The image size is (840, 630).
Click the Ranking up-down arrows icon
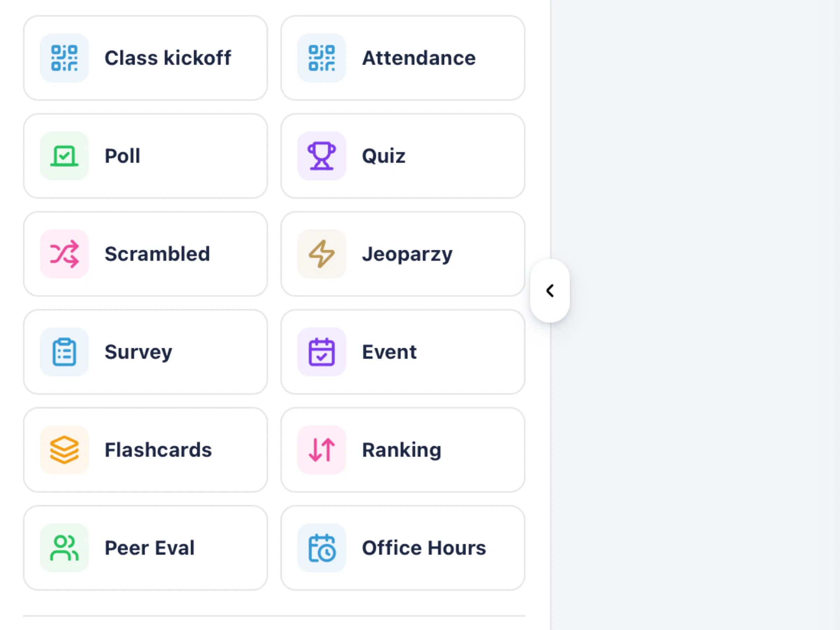[x=322, y=450]
